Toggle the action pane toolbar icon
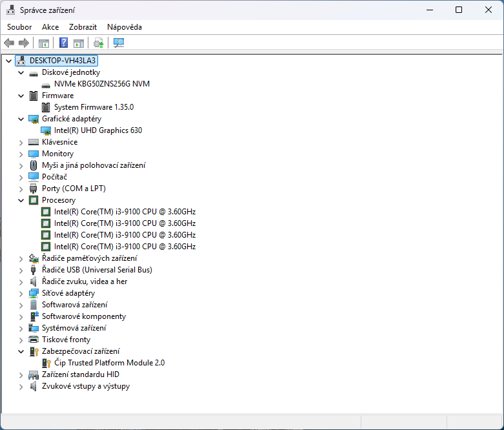 point(79,43)
